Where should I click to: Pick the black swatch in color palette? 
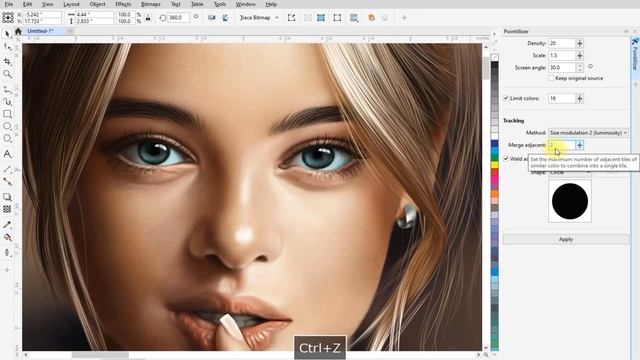click(x=494, y=65)
